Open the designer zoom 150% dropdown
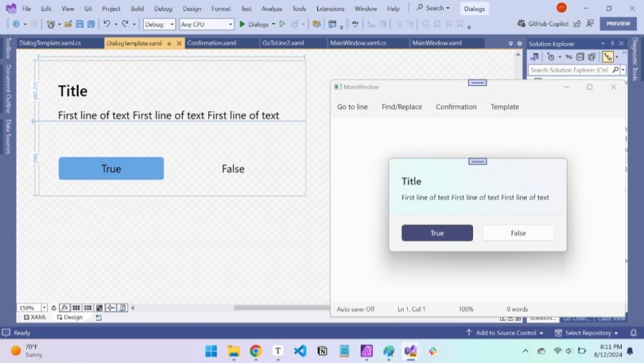 point(44,307)
